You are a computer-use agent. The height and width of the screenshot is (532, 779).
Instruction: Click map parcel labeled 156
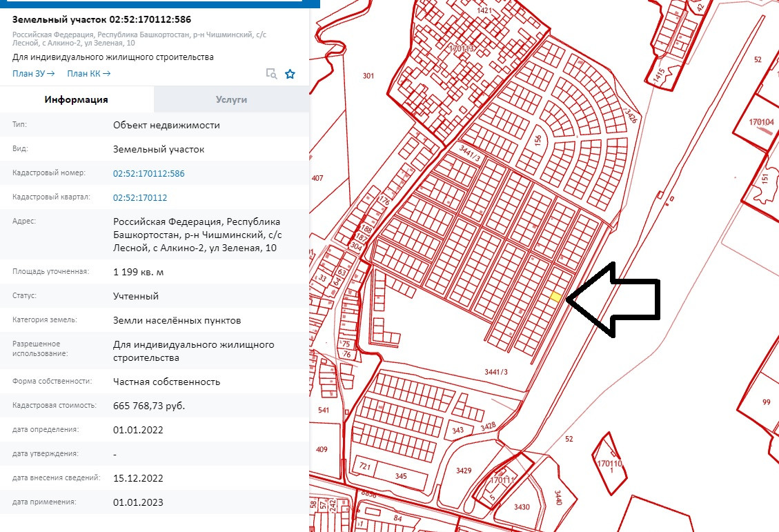[538, 140]
